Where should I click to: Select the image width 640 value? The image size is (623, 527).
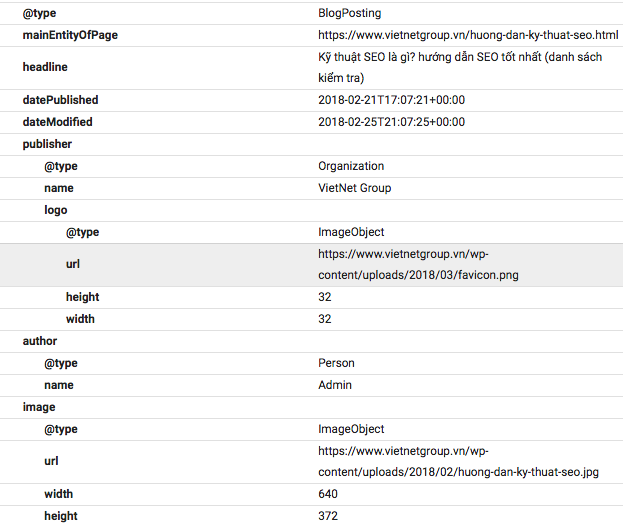(328, 494)
